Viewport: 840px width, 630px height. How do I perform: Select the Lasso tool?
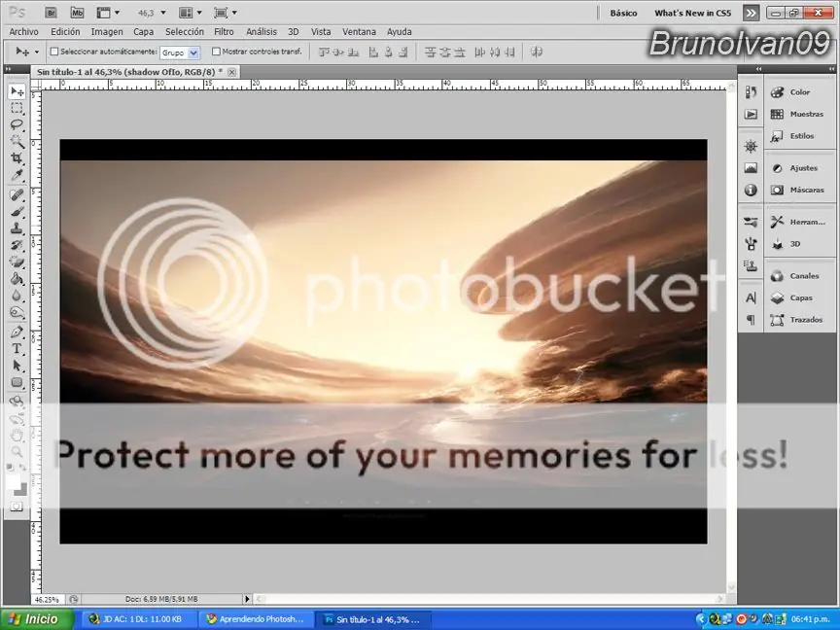pyautogui.click(x=17, y=125)
